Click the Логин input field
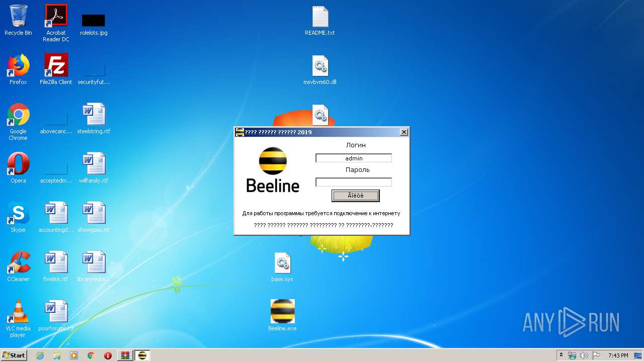Screen dimensions: 644x362 (x=354, y=158)
